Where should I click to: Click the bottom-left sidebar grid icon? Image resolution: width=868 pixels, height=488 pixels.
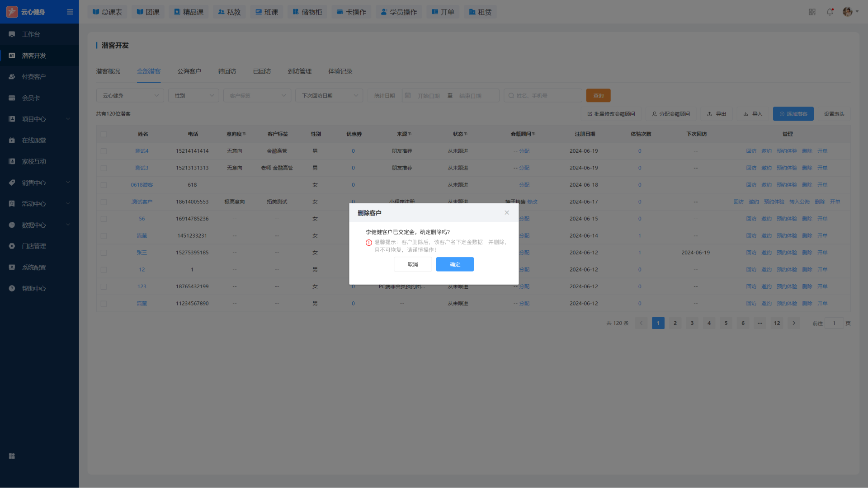(12, 456)
